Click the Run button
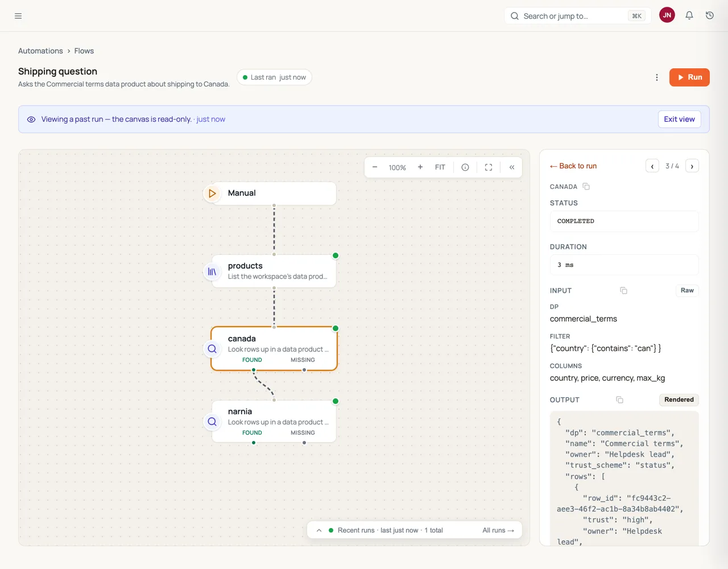This screenshot has width=728, height=569. [x=689, y=77]
